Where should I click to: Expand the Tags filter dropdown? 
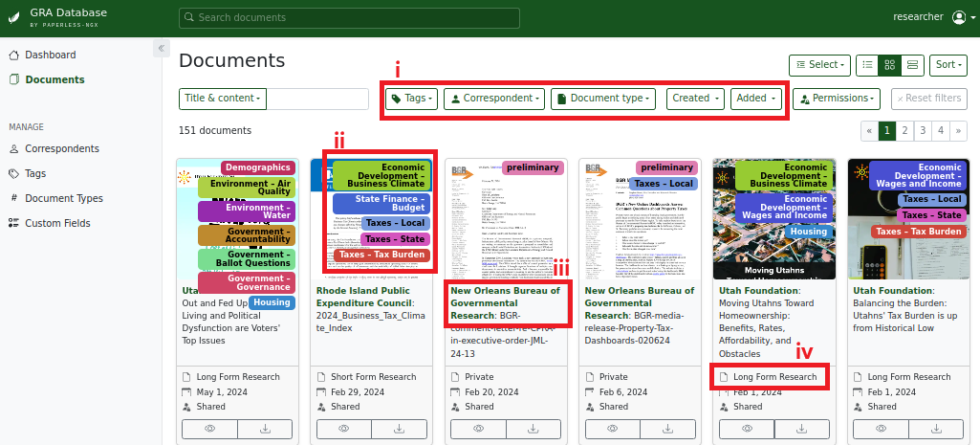pyautogui.click(x=411, y=99)
